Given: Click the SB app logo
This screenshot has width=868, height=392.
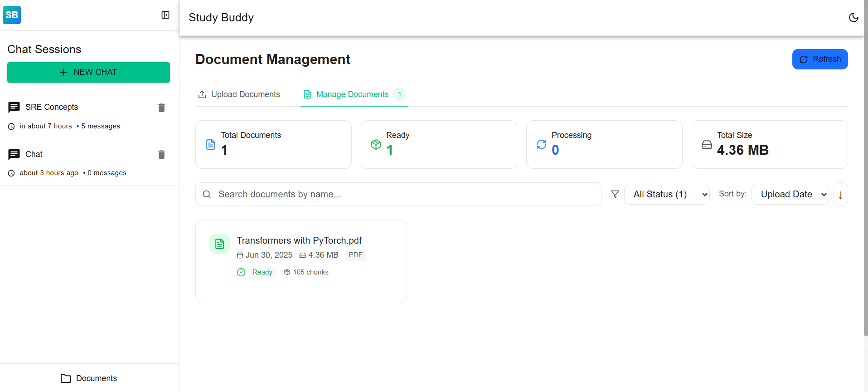Looking at the screenshot, I should click(12, 15).
